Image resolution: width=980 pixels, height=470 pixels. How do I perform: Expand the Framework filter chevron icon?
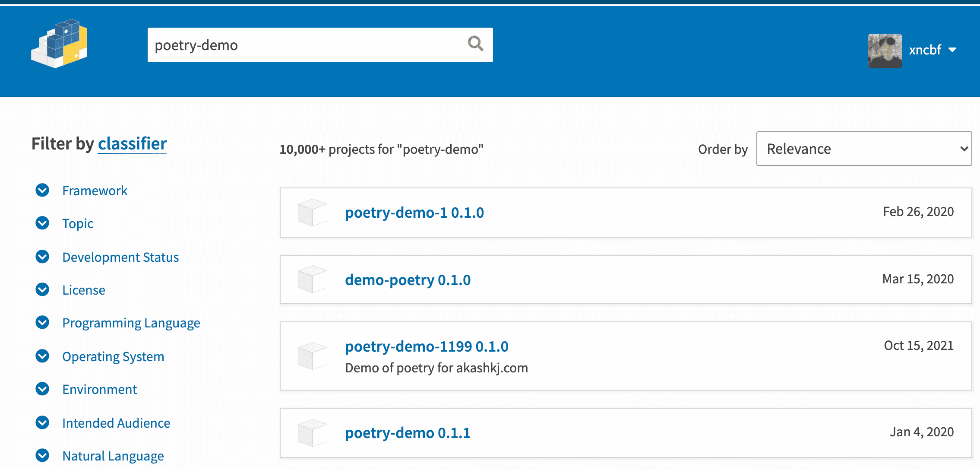[42, 190]
